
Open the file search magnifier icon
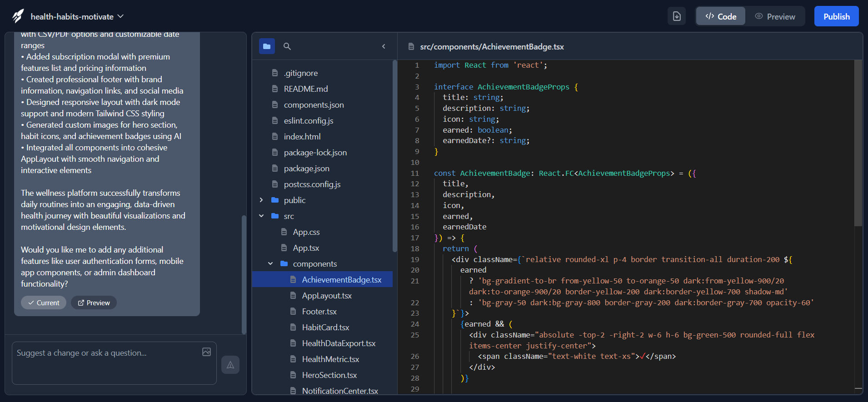pos(287,46)
